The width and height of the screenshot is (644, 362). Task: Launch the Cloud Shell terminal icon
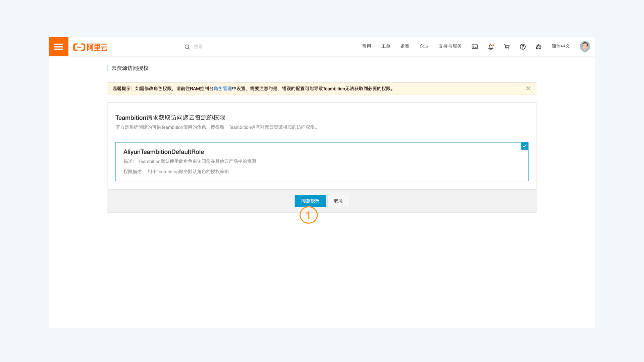(475, 47)
